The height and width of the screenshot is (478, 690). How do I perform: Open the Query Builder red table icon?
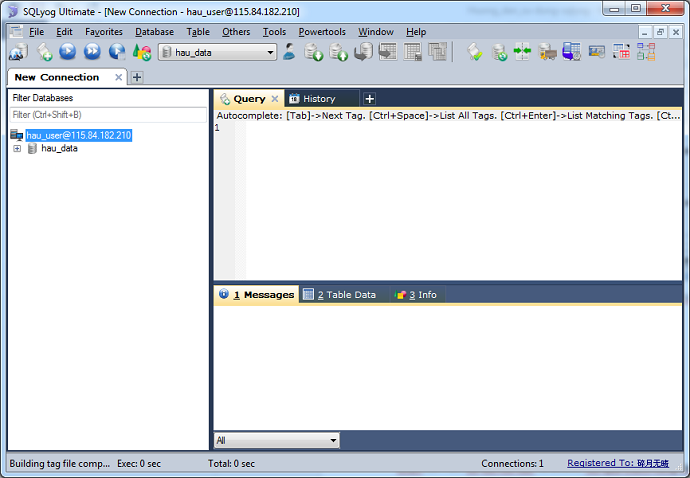621,52
